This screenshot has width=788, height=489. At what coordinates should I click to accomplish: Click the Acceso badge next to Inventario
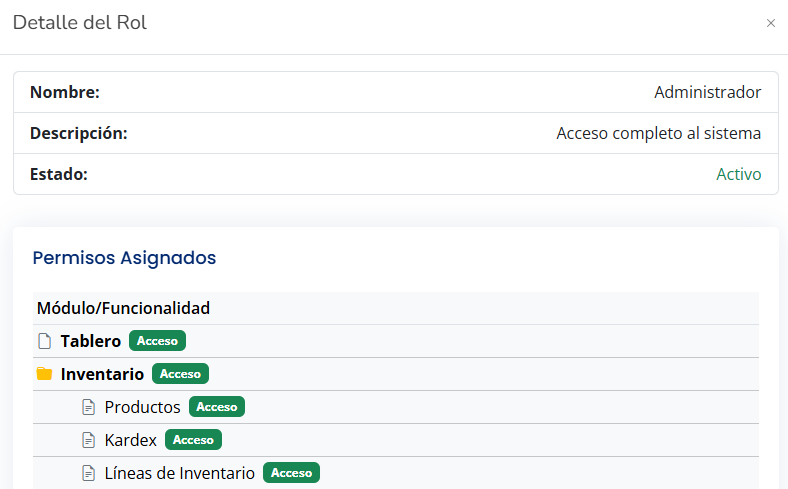pos(180,374)
